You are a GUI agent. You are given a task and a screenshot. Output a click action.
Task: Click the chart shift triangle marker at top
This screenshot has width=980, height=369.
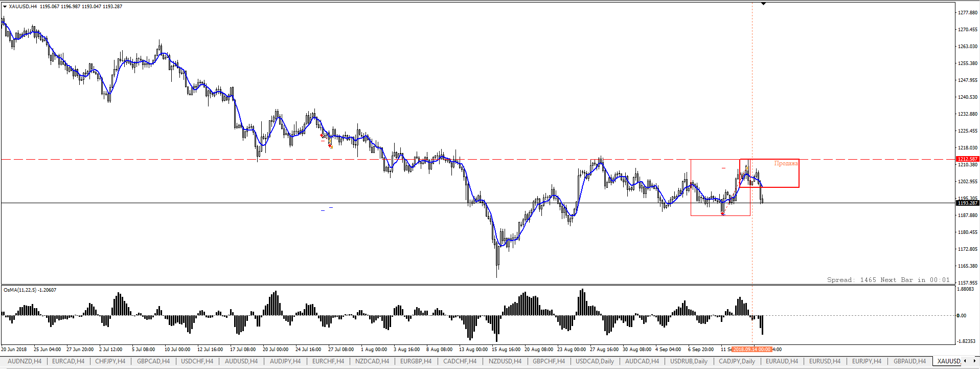[x=763, y=4]
